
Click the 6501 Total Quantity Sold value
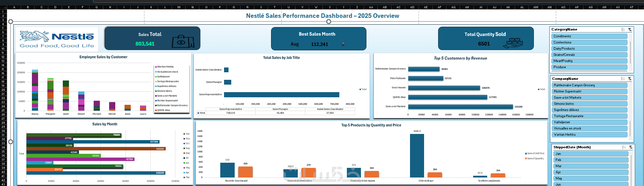click(484, 44)
